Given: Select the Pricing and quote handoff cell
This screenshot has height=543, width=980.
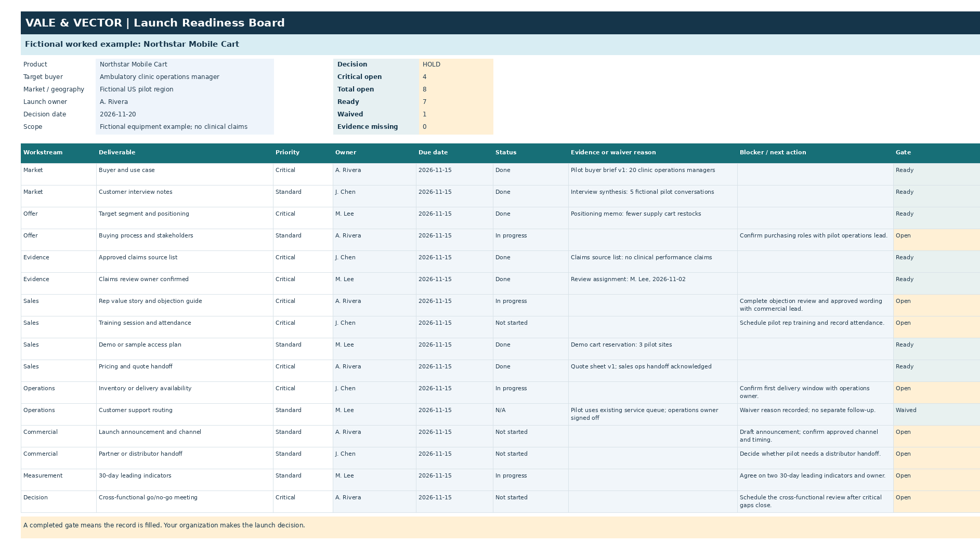Looking at the screenshot, I should 185,371.
